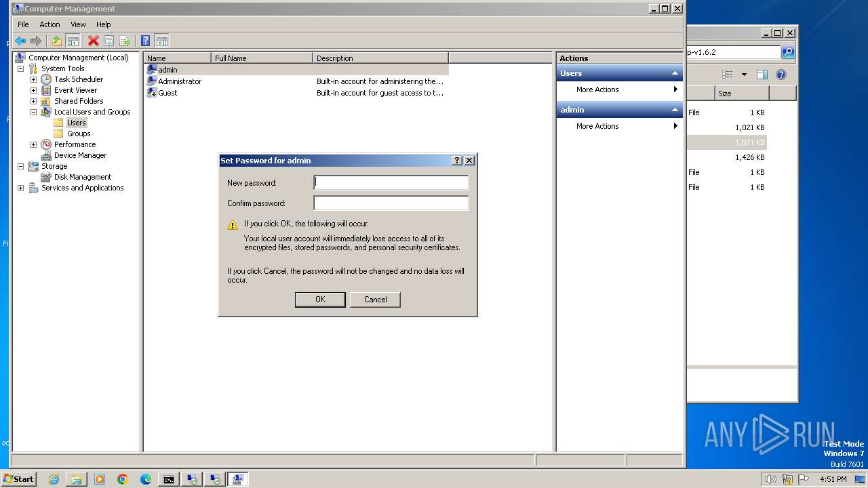This screenshot has height=488, width=868.
Task: Click the red X Delete toolbar icon
Action: 94,41
